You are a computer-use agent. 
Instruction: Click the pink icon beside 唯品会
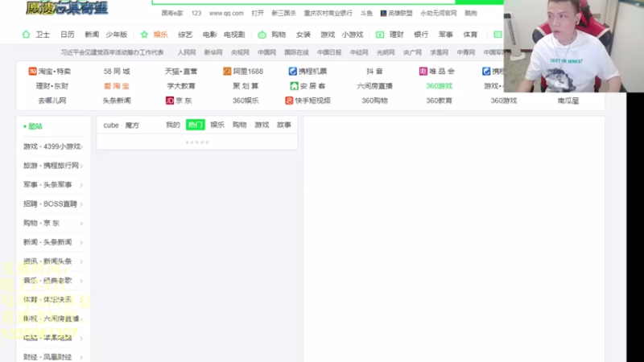pyautogui.click(x=423, y=72)
